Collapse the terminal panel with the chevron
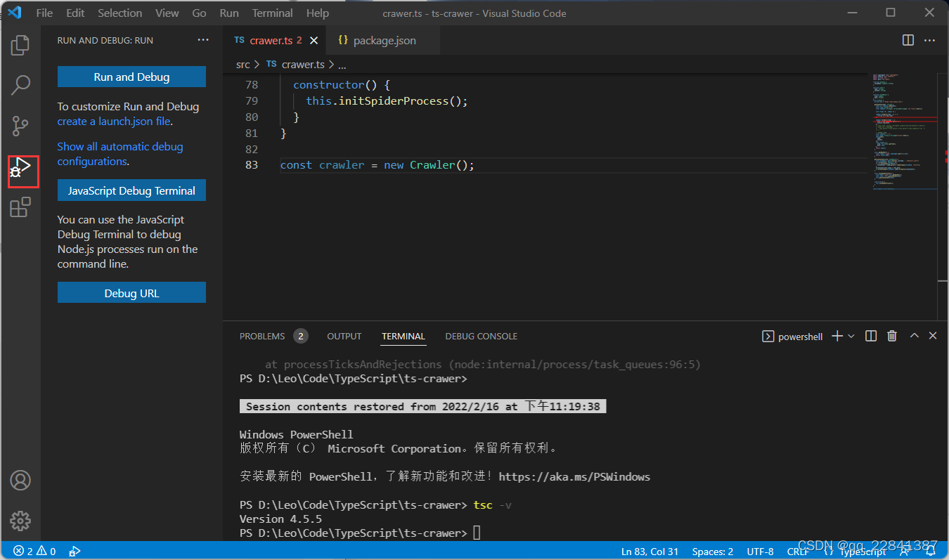 [915, 336]
